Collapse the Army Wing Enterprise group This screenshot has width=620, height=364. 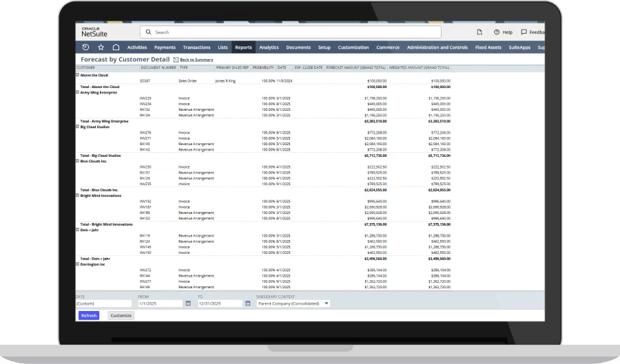(77, 92)
